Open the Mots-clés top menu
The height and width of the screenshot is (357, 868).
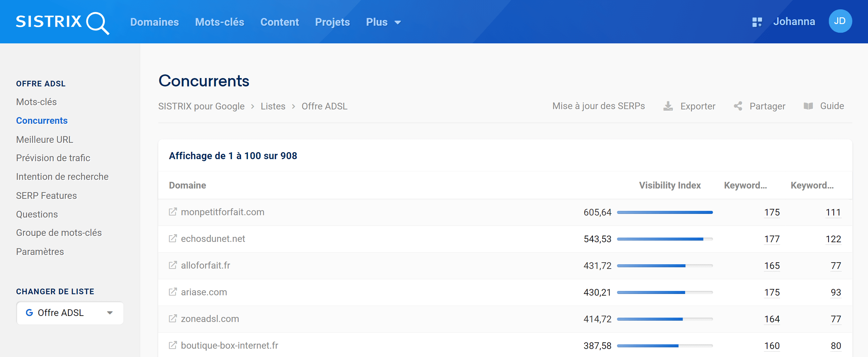219,22
